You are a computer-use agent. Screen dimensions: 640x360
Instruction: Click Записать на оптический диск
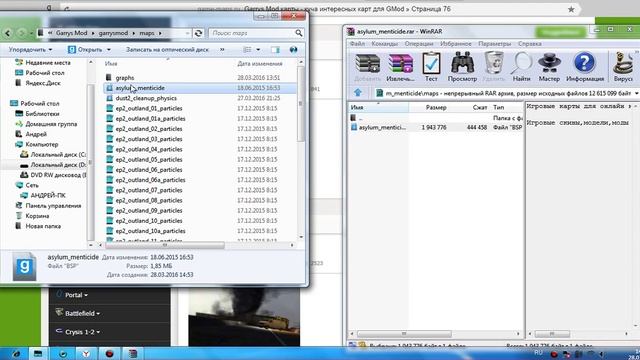167,50
